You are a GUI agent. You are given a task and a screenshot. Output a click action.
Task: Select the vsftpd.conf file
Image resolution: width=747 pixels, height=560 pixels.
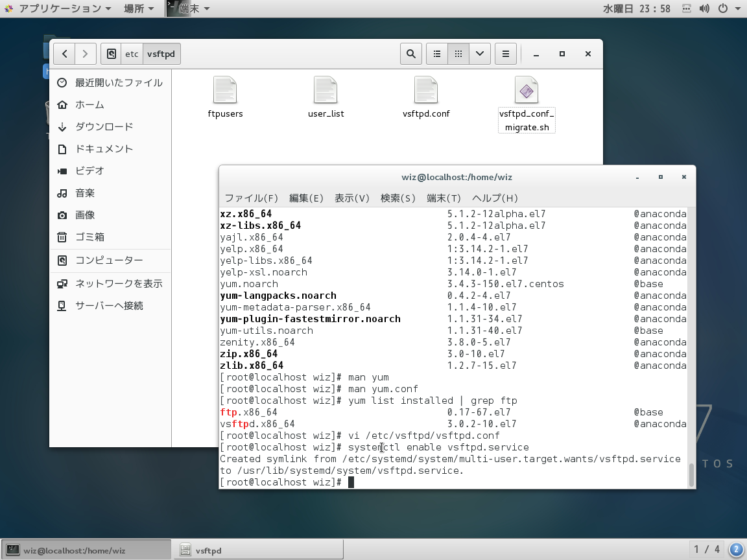[x=426, y=97]
